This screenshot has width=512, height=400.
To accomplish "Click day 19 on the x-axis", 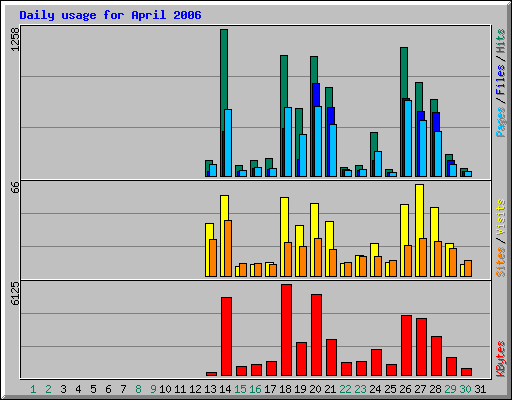I will [x=300, y=389].
